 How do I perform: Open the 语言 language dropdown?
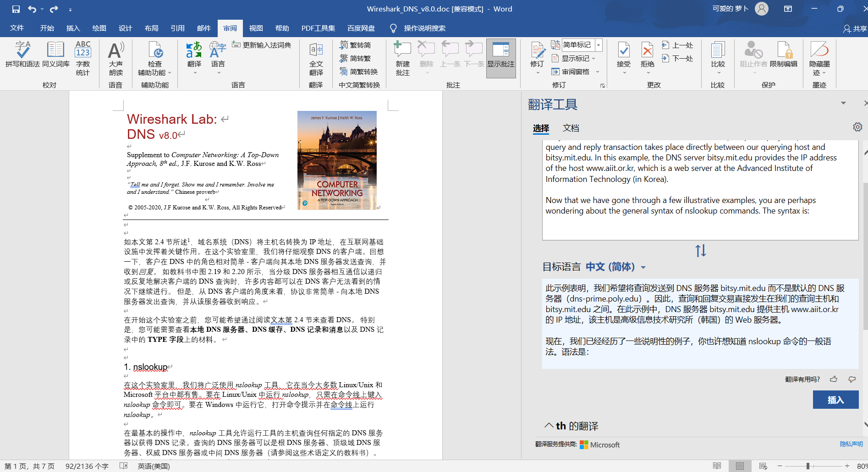coord(218,59)
